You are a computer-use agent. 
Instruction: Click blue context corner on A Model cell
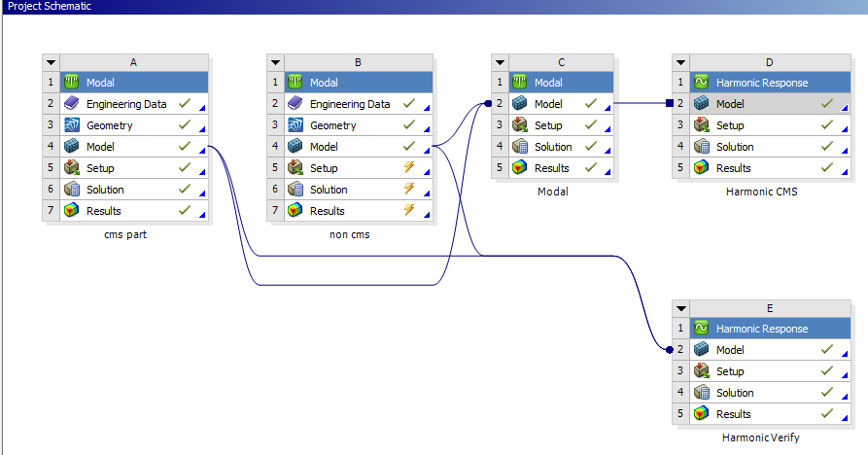pyautogui.click(x=202, y=150)
